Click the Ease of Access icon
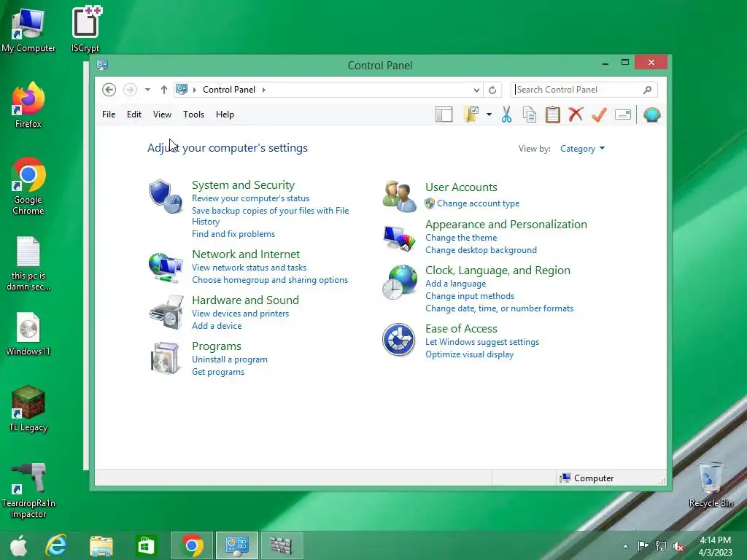The height and width of the screenshot is (560, 747). (399, 340)
